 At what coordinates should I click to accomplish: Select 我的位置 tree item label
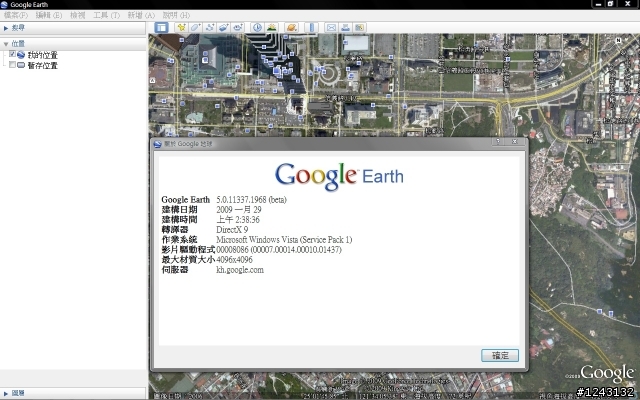pyautogui.click(x=42, y=55)
